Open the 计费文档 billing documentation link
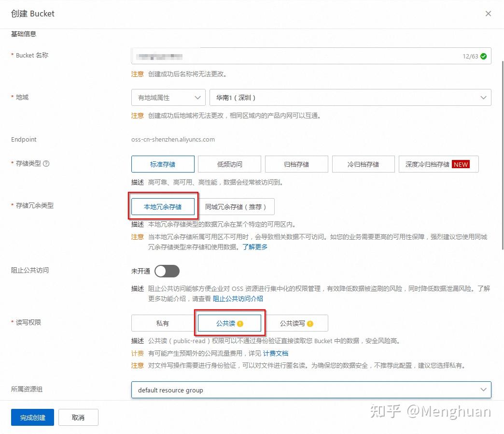 275,353
